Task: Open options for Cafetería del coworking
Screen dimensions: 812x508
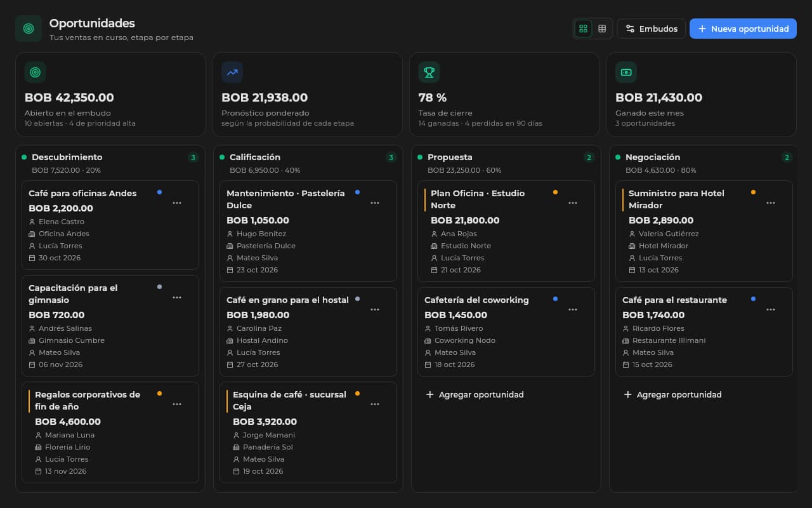Action: 573,309
